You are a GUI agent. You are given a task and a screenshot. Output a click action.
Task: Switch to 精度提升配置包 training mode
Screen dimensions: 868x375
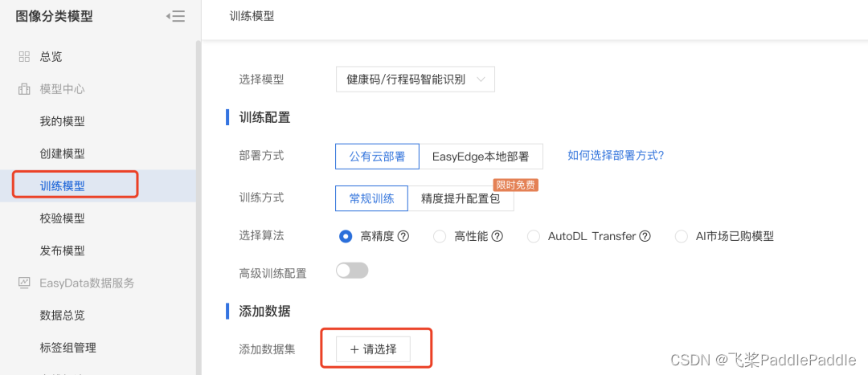pos(461,198)
